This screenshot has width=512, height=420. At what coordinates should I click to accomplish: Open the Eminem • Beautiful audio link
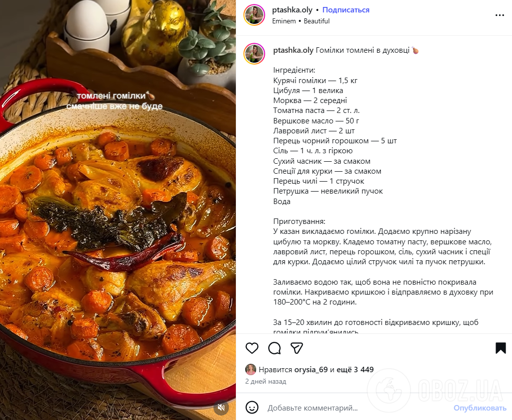pyautogui.click(x=301, y=21)
